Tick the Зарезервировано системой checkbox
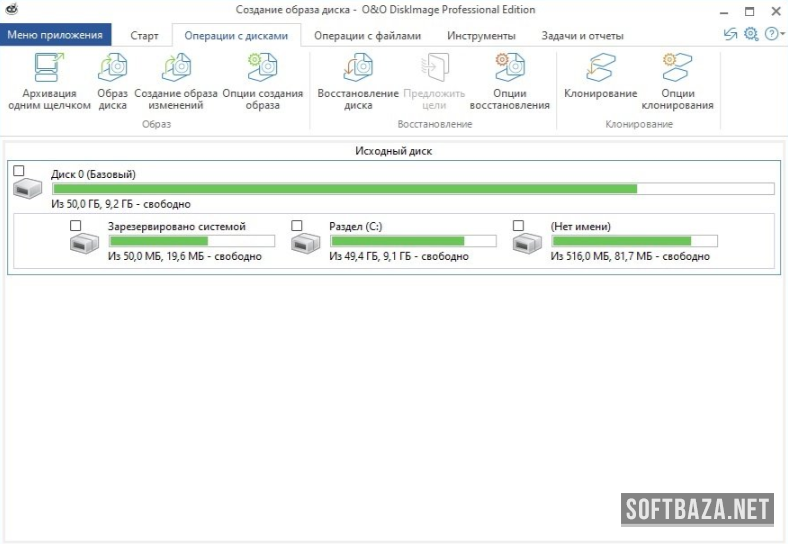The image size is (788, 544). (76, 226)
